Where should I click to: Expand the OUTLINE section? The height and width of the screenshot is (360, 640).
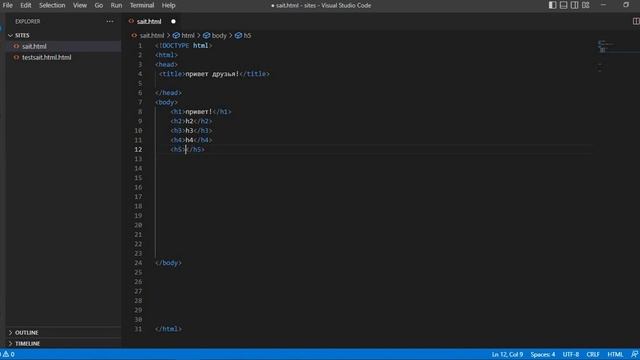click(x=63, y=333)
